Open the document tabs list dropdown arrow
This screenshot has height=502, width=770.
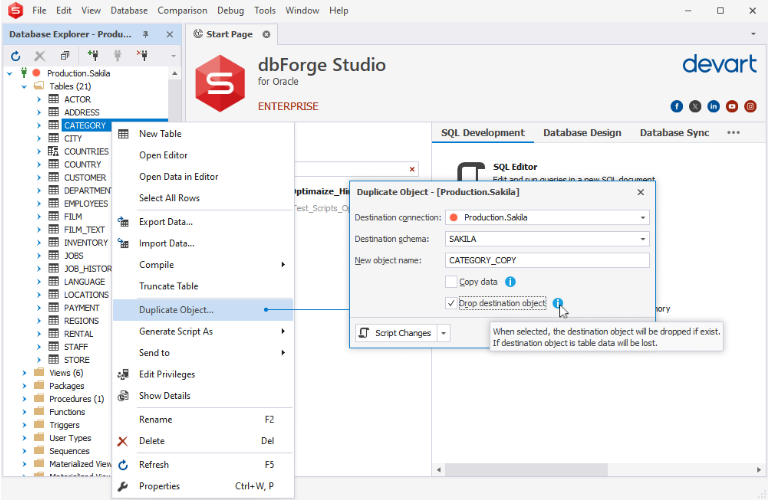tap(753, 34)
